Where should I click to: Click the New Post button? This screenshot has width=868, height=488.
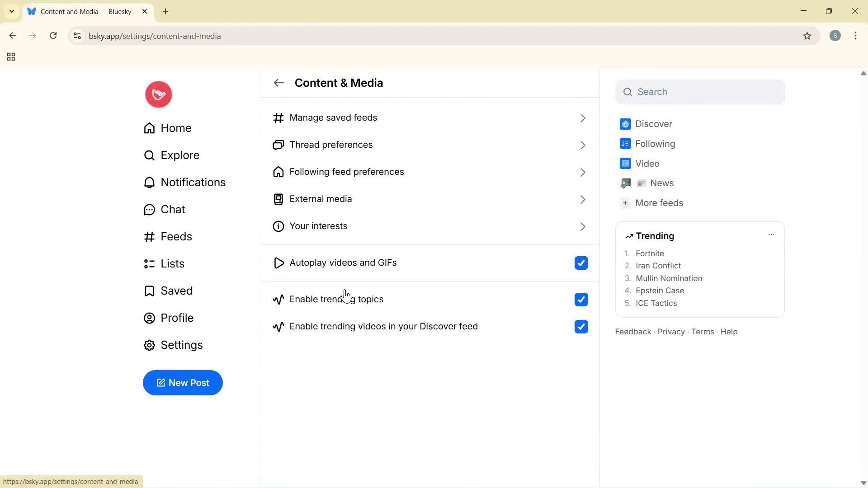[182, 383]
